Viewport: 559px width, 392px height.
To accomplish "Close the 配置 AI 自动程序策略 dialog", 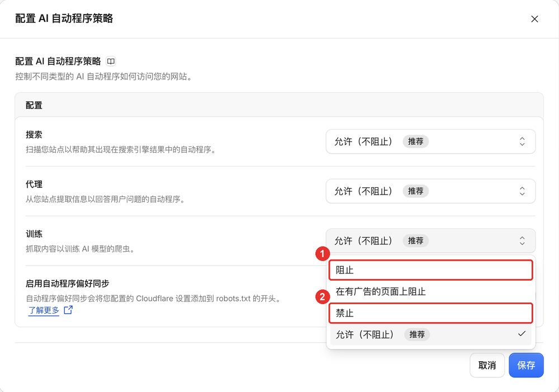I will tap(534, 19).
